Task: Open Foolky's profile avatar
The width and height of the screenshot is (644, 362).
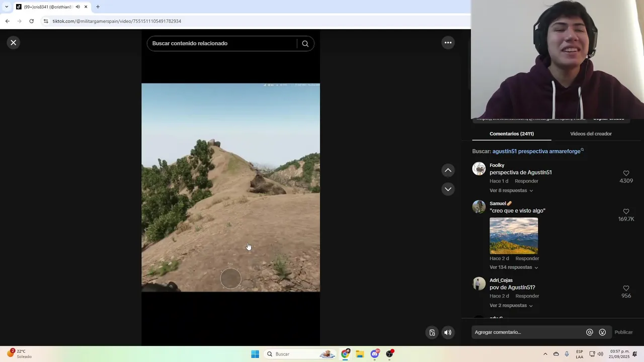Action: click(479, 168)
